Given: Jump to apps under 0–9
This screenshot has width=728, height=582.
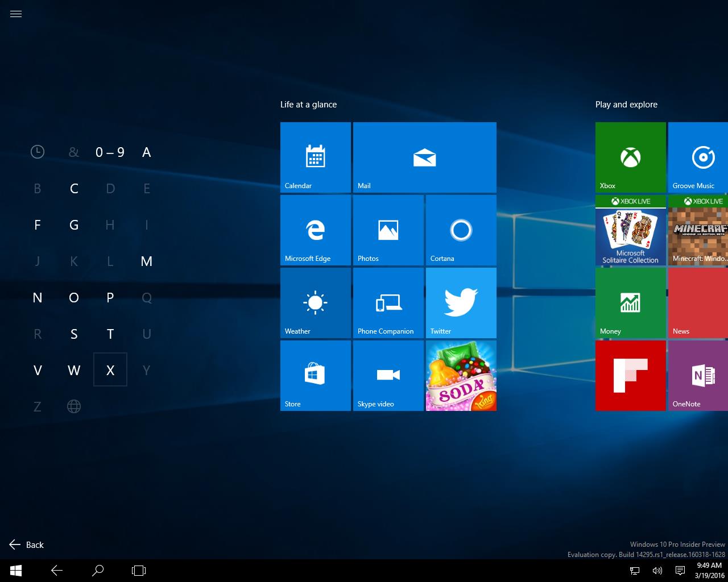Looking at the screenshot, I should (110, 152).
